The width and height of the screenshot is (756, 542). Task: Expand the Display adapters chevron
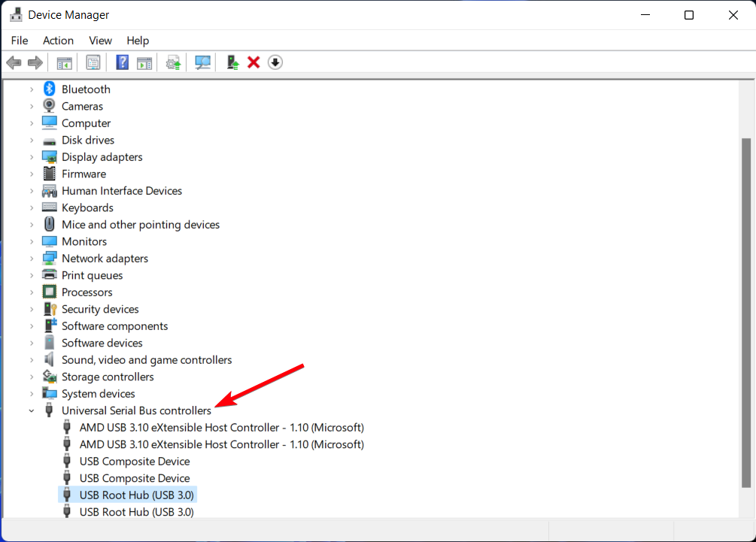(32, 157)
